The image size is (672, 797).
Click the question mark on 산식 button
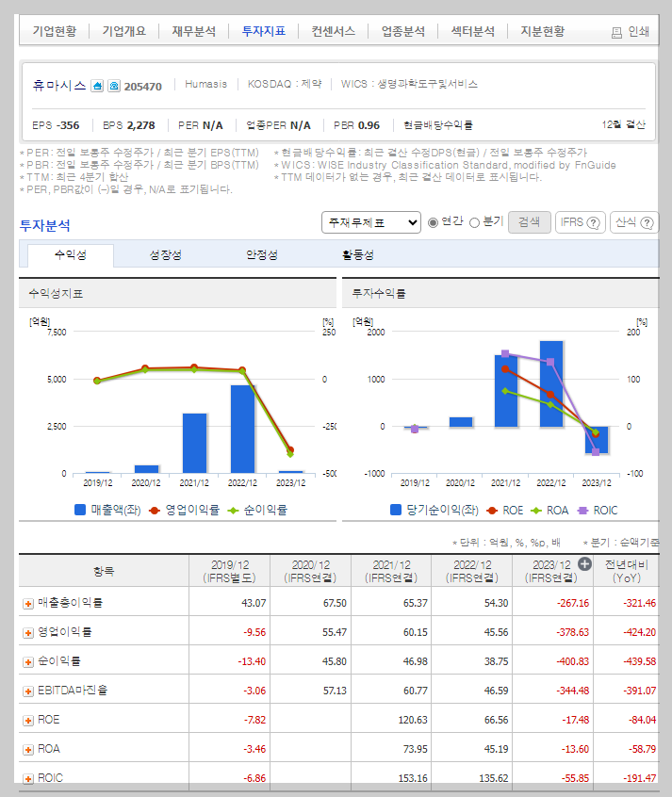[x=647, y=222]
